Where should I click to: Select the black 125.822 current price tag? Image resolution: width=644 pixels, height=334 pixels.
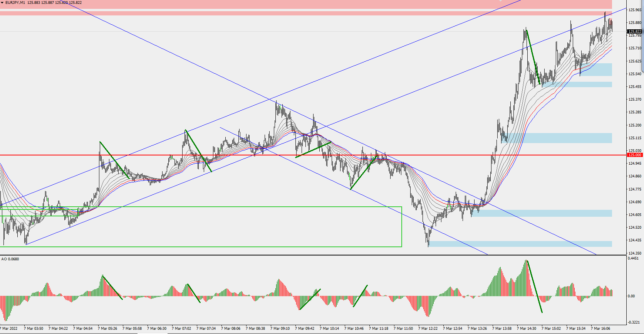tap(635, 32)
